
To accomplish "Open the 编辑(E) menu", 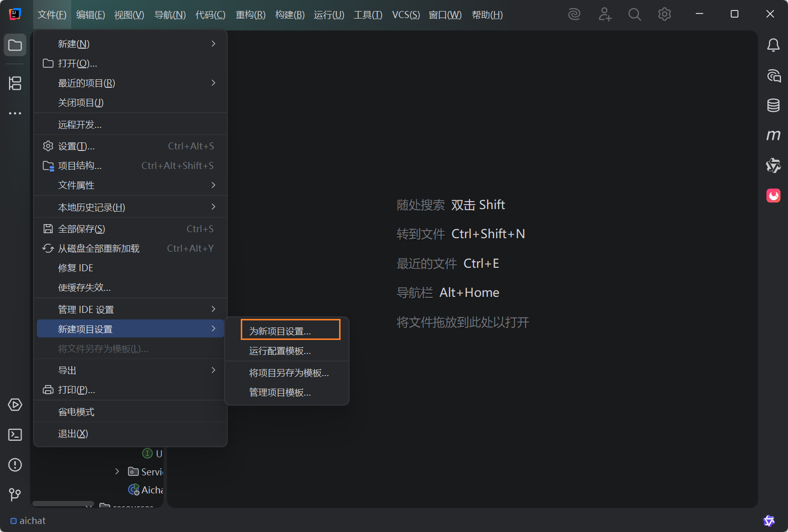I will [90, 15].
